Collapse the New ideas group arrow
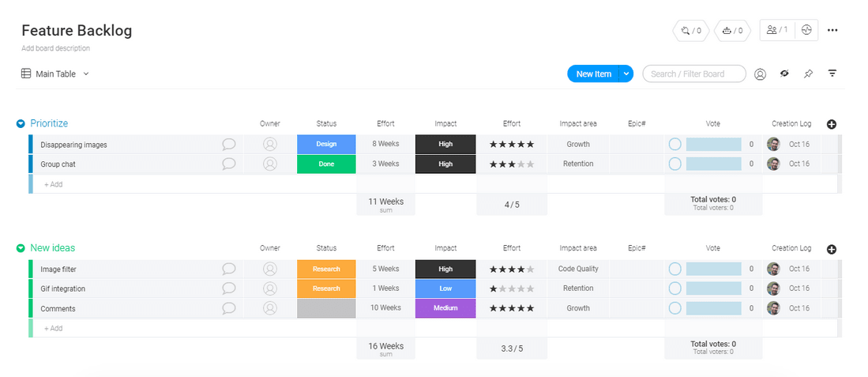 (x=21, y=248)
